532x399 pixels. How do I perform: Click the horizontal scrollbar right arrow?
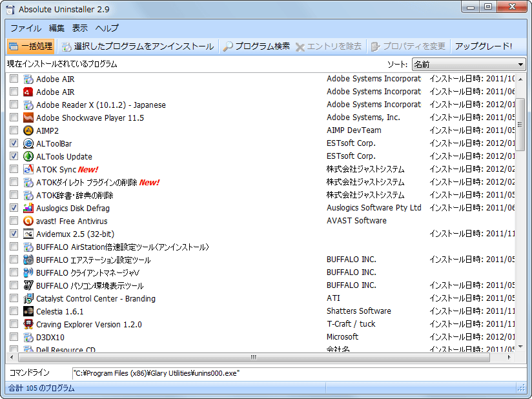point(509,357)
